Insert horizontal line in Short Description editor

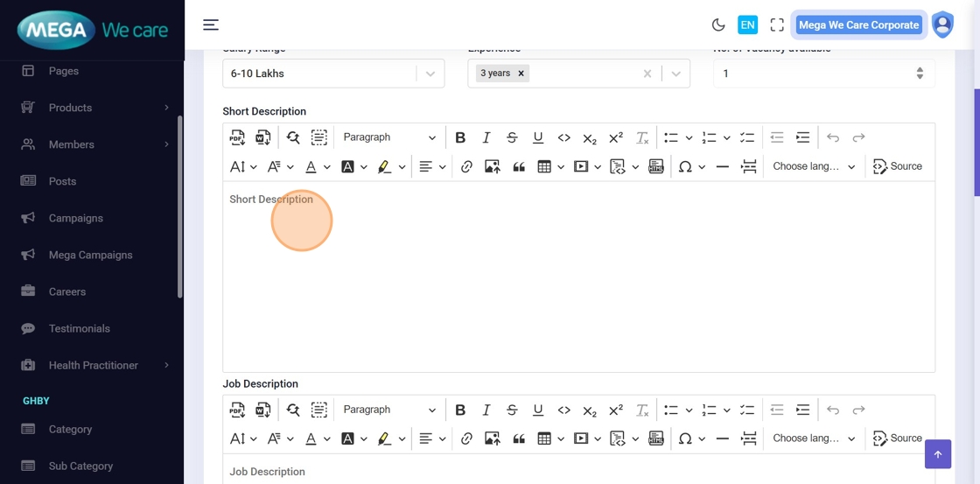click(722, 166)
